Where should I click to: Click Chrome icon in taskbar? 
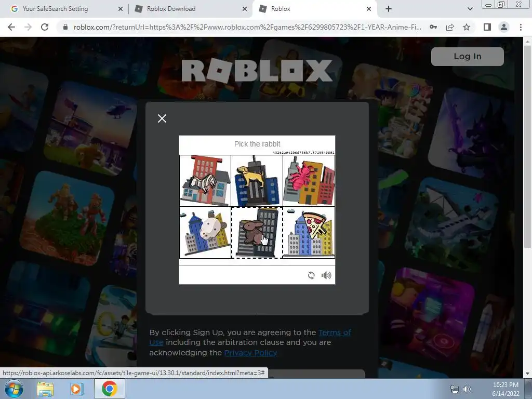109,389
